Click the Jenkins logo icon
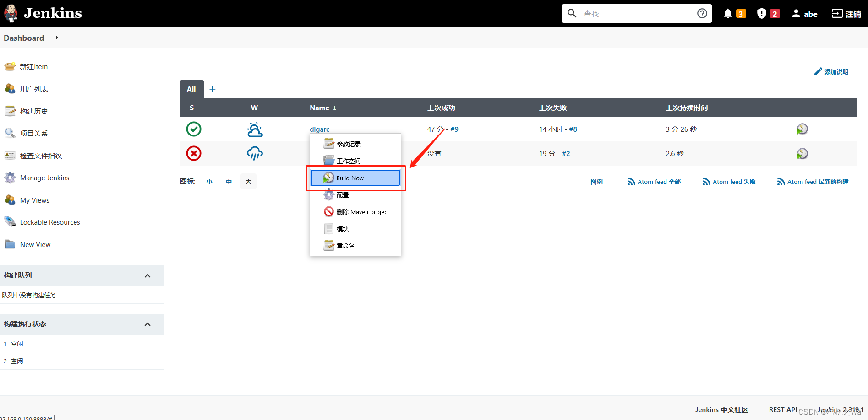This screenshot has height=420, width=868. [10, 13]
